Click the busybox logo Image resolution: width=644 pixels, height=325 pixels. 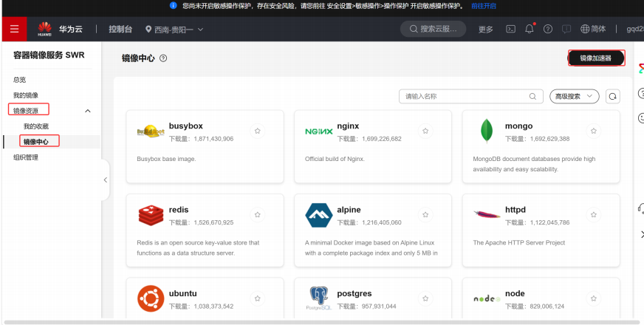pos(151,131)
